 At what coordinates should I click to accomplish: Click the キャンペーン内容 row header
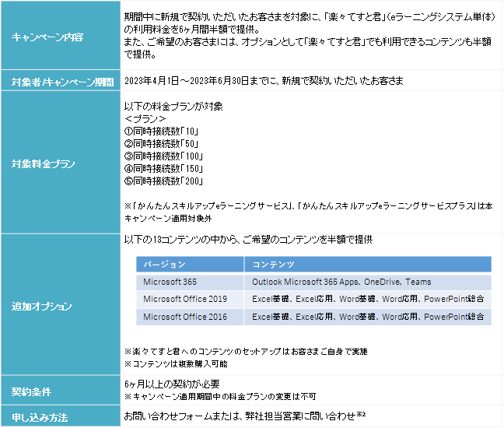click(61, 35)
